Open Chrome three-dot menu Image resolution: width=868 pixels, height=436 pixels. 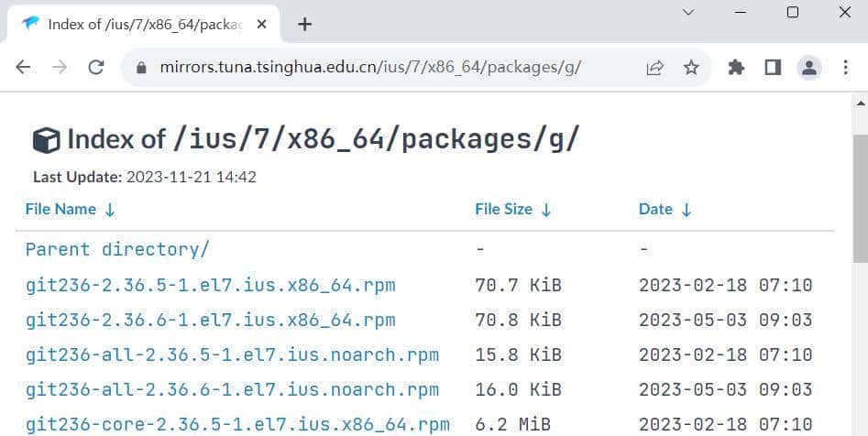tap(845, 67)
